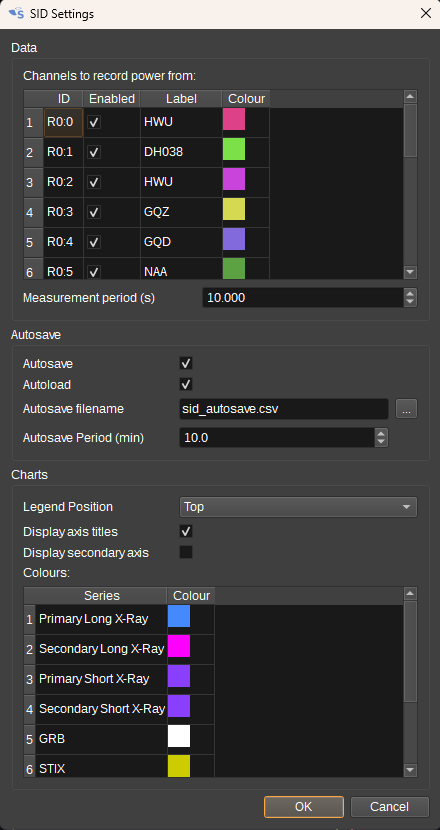Pick the Primary Long X-Ray colour swatch
This screenshot has width=440, height=830.
[179, 616]
